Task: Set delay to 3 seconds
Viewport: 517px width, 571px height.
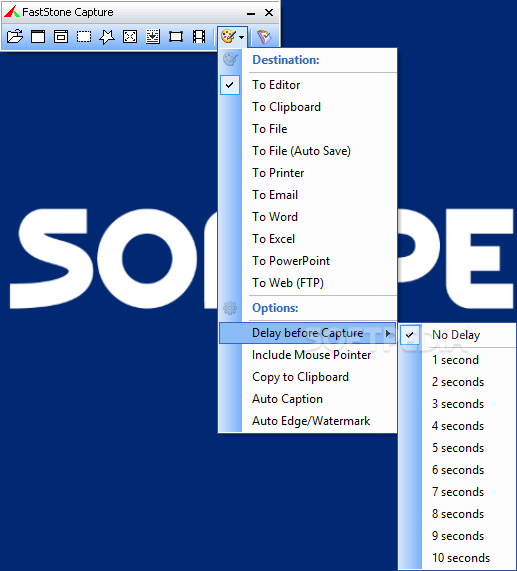Action: tap(458, 404)
